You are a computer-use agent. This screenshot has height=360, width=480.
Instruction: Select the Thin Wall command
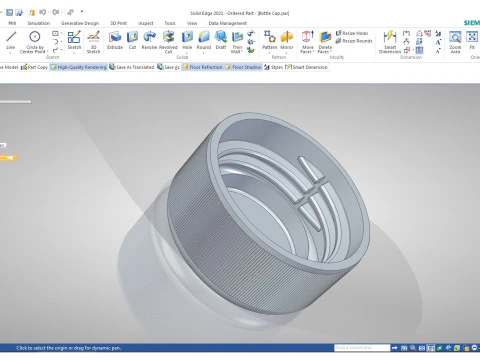[x=237, y=42]
